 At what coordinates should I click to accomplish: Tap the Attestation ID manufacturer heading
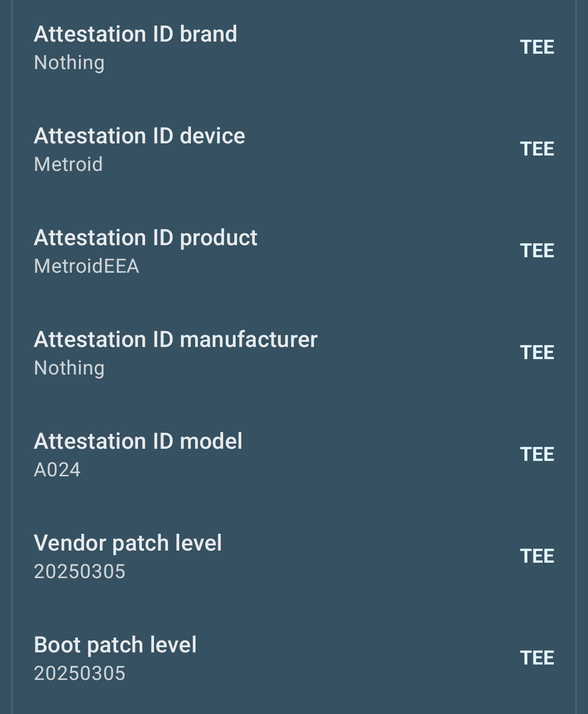[175, 339]
